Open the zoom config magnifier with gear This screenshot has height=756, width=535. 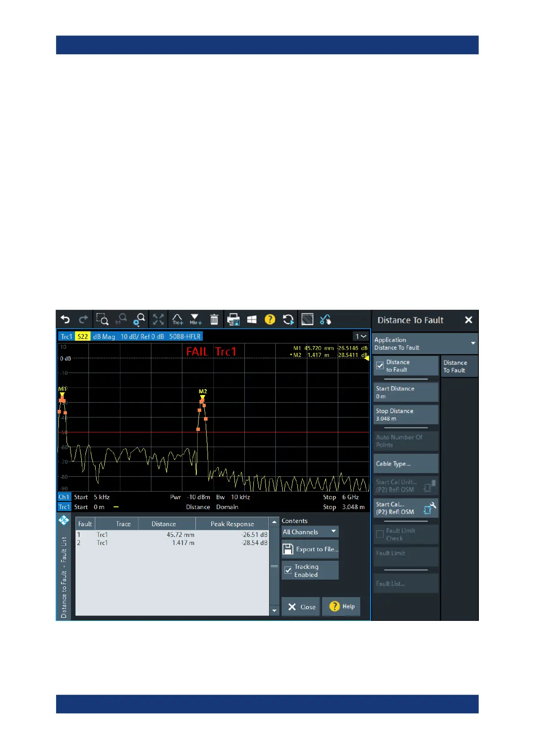(139, 319)
